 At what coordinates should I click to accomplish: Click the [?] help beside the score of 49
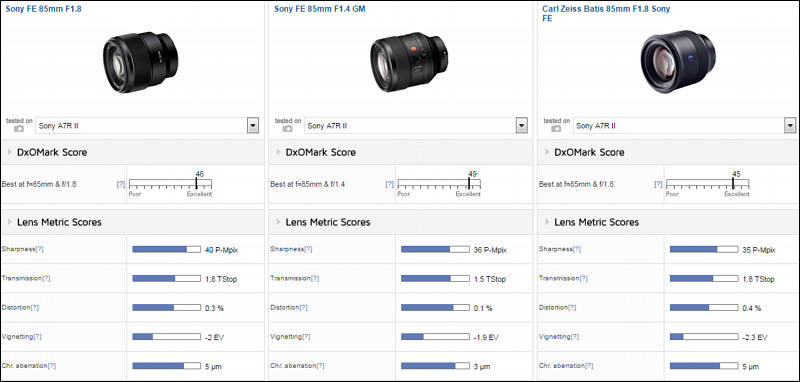[x=390, y=184]
